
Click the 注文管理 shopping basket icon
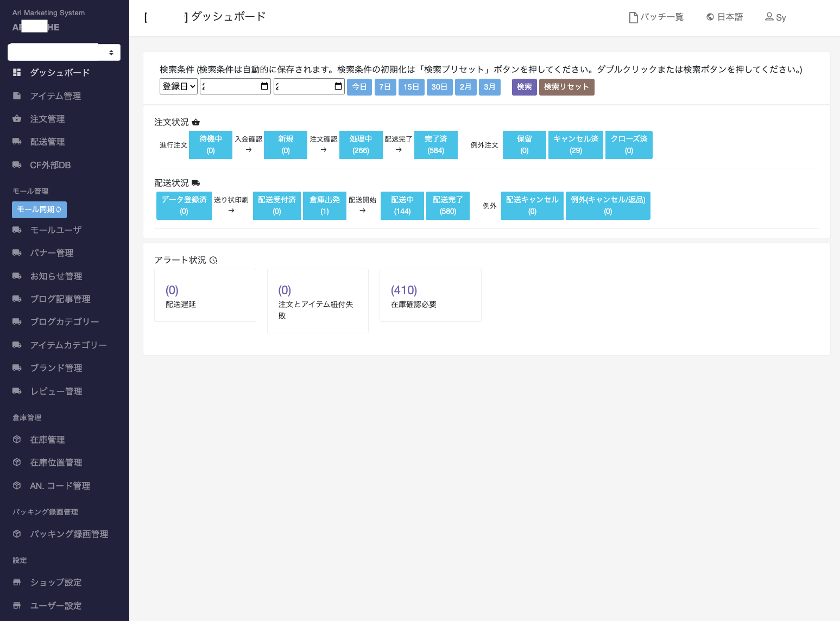(x=17, y=118)
